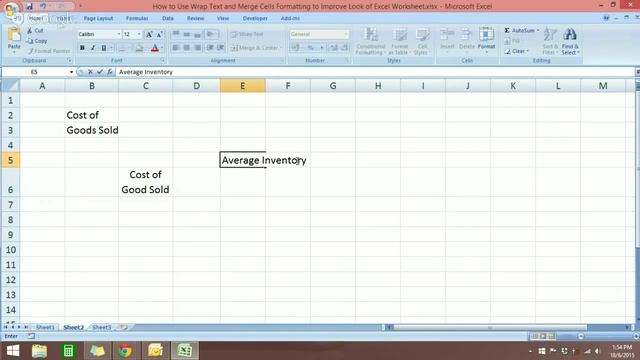Screen dimensions: 640x360
Task: Click the formula bar text Average Inventory
Action: point(146,72)
